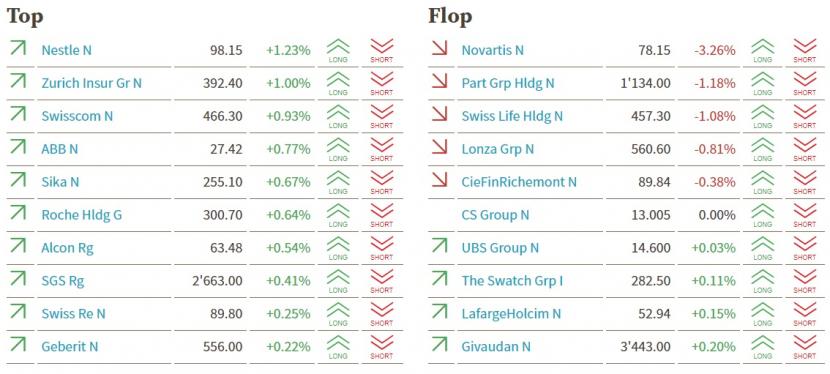Screen dimensions: 830x374
Task: Click the LONG icon for Nestle N
Action: point(338,51)
